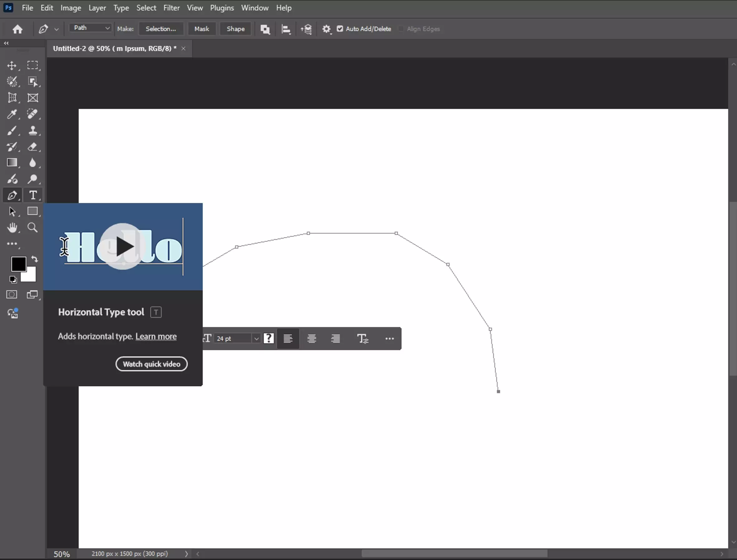
Task: Open the Path mode dropdown
Action: [x=90, y=28]
